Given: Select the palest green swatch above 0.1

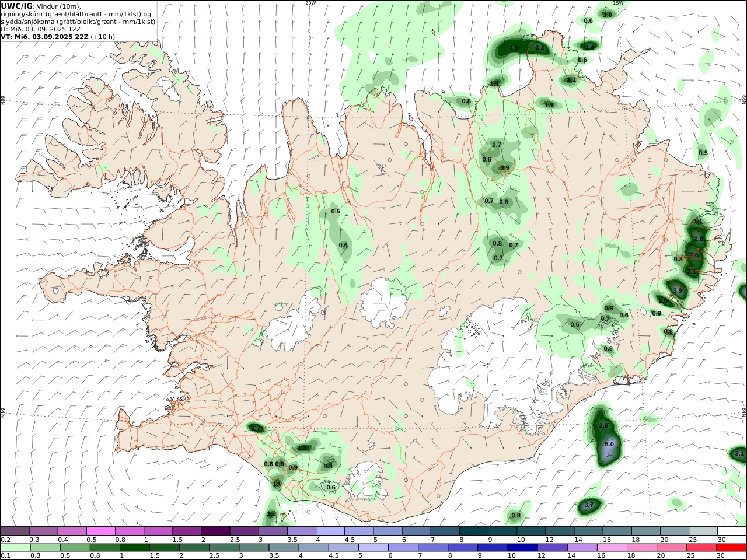Looking at the screenshot, I should point(15,548).
